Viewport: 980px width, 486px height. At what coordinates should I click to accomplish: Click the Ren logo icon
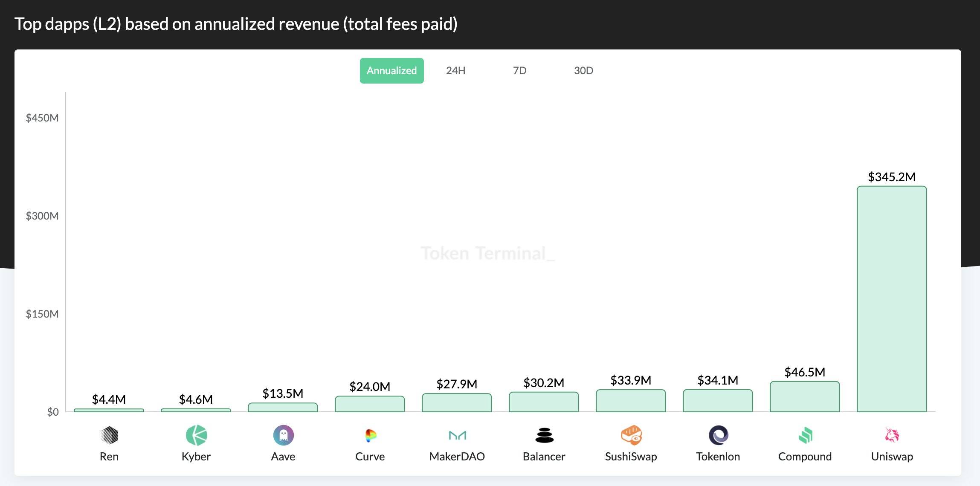coord(109,435)
